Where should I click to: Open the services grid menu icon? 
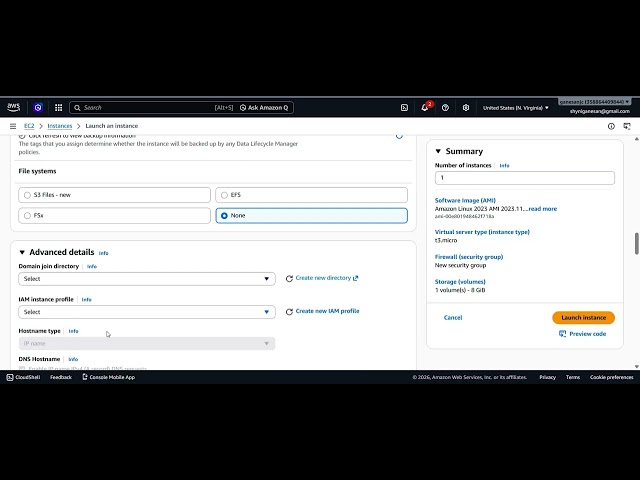58,107
